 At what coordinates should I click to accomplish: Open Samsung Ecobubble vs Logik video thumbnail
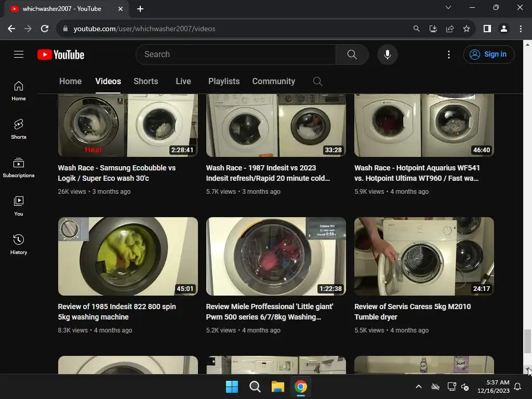click(128, 125)
